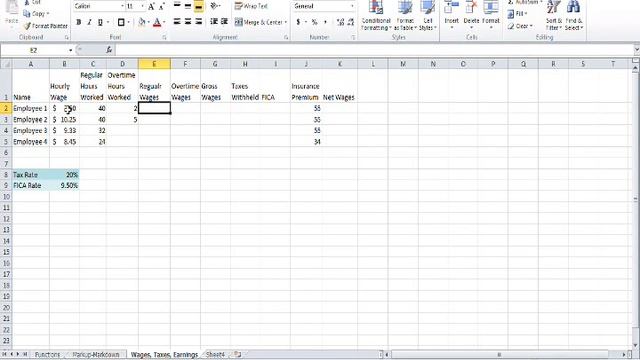This screenshot has width=640, height=360.
Task: Switch to the Markup-Markdown sheet tab
Action: 96,355
